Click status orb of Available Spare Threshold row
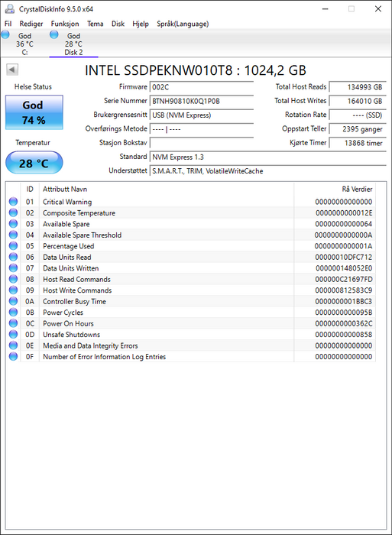 tap(13, 235)
